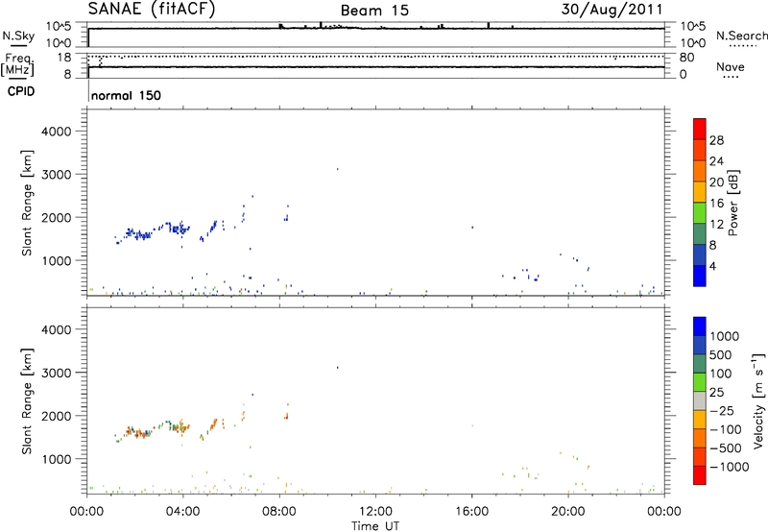The height and width of the screenshot is (532, 768).
Task: Click the 1000 label on the Velocity colorbar
Action: [x=725, y=336]
